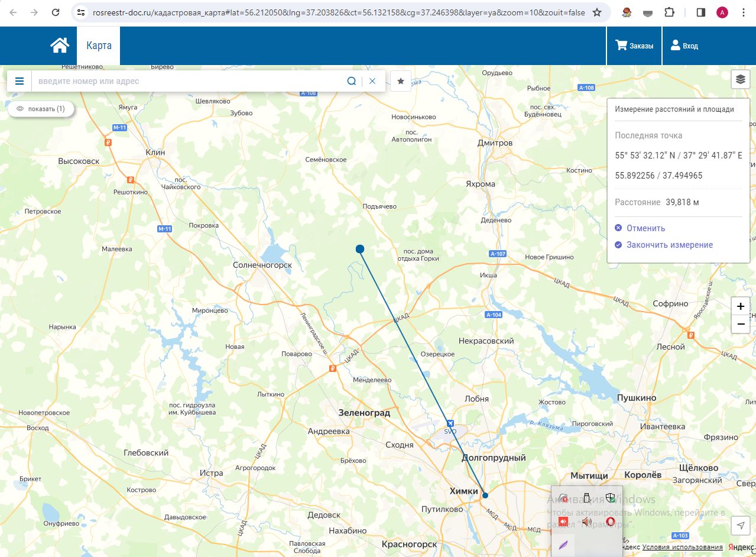The width and height of the screenshot is (756, 557).
Task: Click the magnifier search icon
Action: point(351,81)
